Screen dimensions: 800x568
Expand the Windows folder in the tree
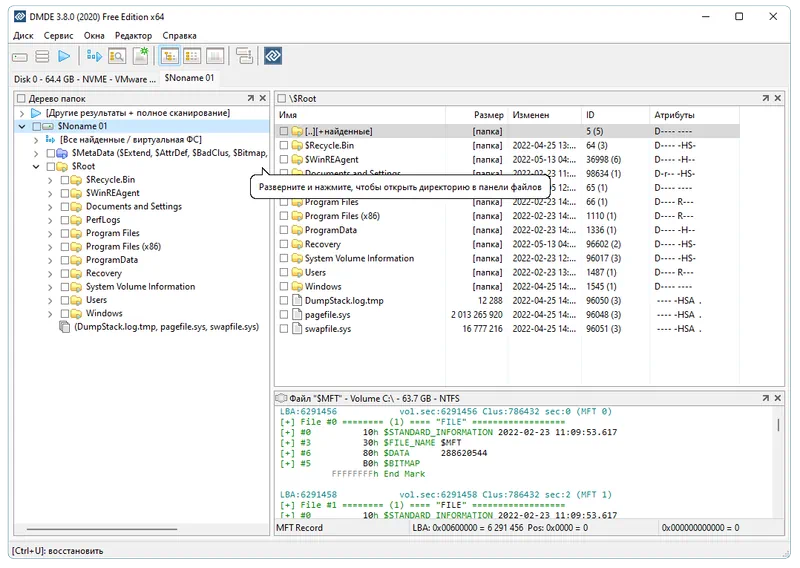click(50, 313)
